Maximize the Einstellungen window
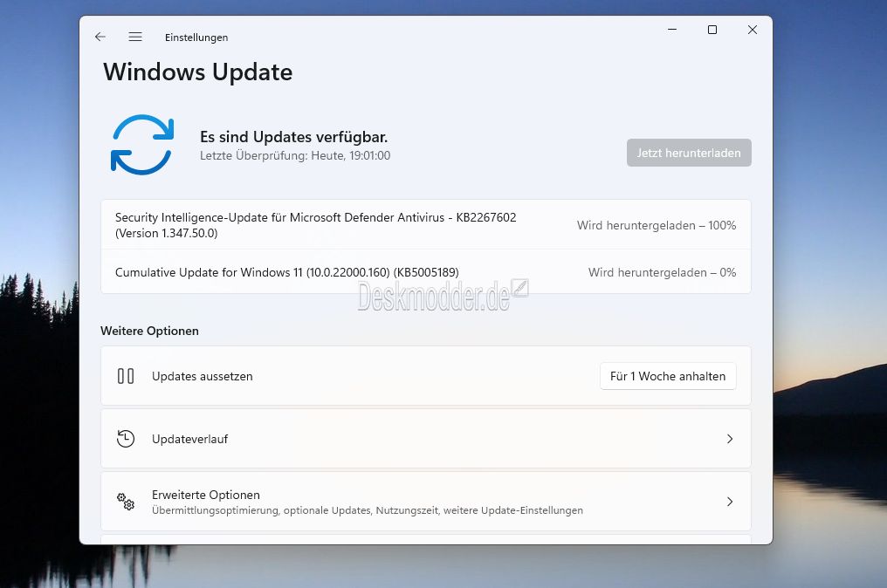This screenshot has width=887, height=588. [x=712, y=30]
